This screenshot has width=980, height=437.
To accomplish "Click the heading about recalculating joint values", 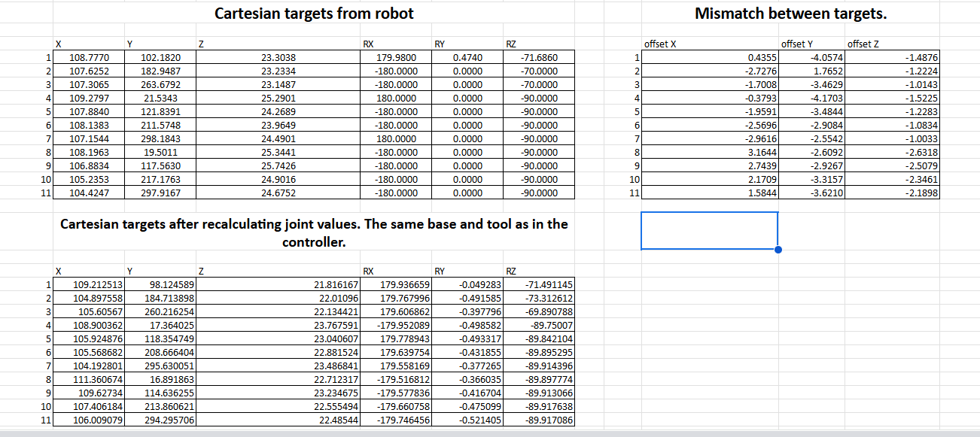I will (313, 232).
